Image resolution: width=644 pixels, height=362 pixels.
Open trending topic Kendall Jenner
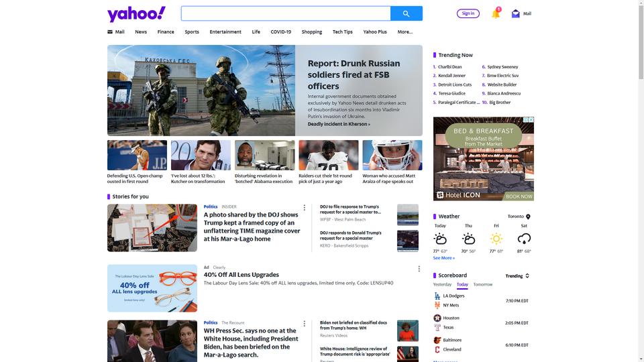(451, 76)
